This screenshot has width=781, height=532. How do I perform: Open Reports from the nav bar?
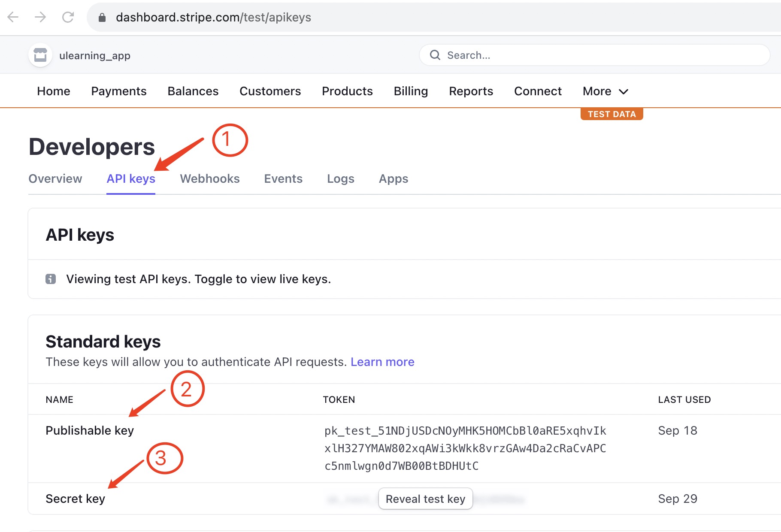471,91
